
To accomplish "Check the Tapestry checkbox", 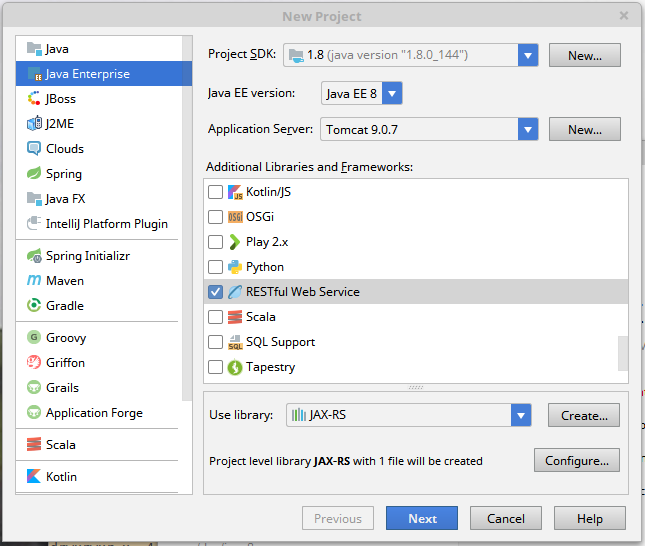I will point(216,367).
